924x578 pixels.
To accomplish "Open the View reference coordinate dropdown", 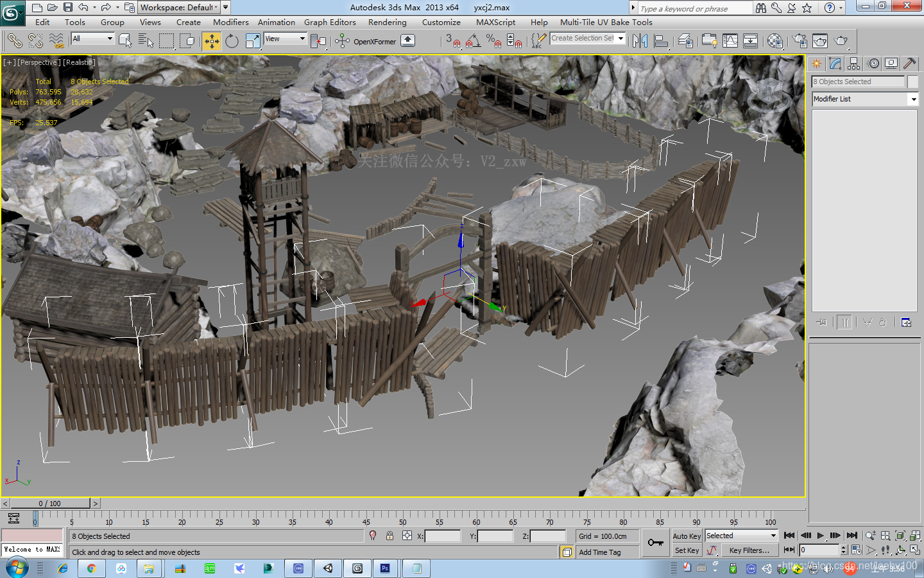I will 286,39.
